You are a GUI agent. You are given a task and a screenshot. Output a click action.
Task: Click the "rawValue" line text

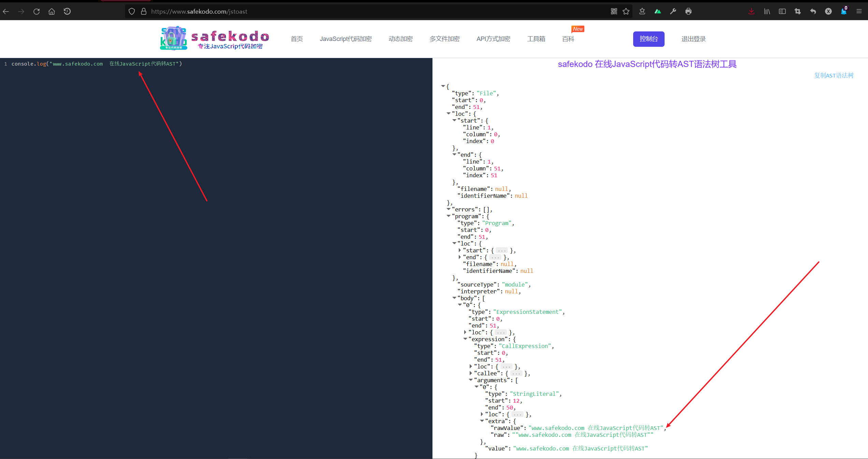tap(578, 428)
